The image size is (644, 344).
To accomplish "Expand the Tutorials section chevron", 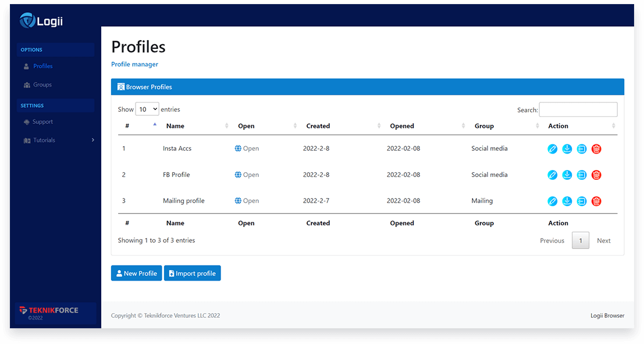I will tap(92, 140).
